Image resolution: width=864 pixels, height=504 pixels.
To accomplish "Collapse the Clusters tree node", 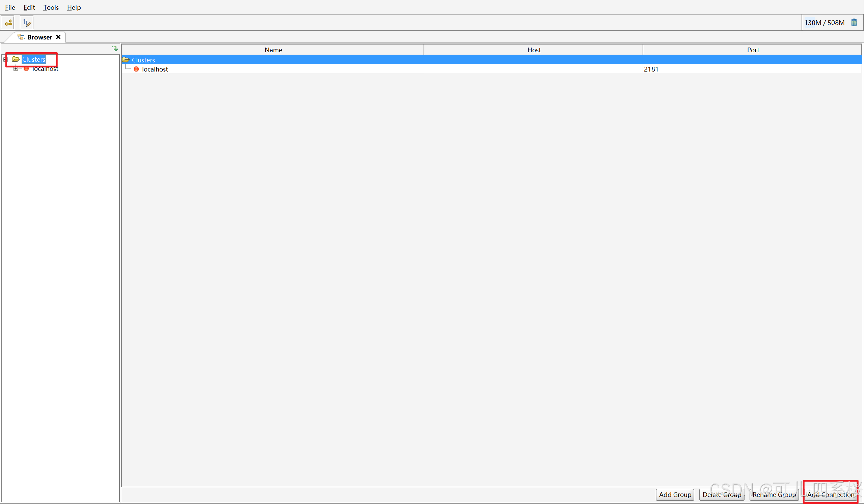I will [5, 59].
